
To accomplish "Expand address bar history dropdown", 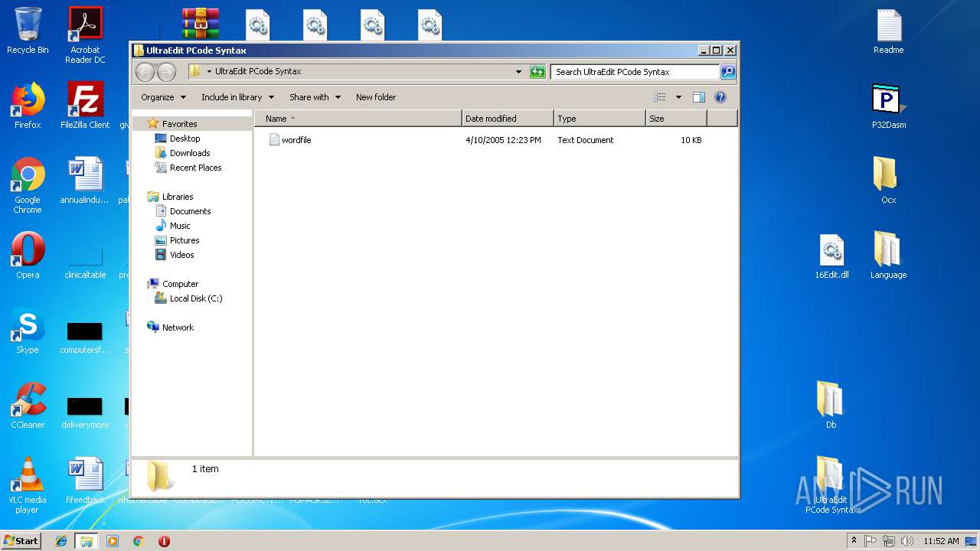I will pyautogui.click(x=519, y=72).
